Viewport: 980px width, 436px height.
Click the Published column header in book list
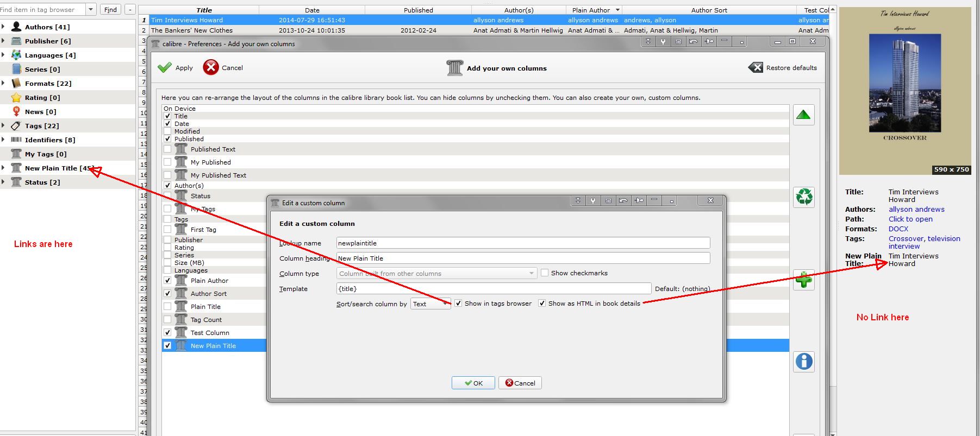point(419,10)
